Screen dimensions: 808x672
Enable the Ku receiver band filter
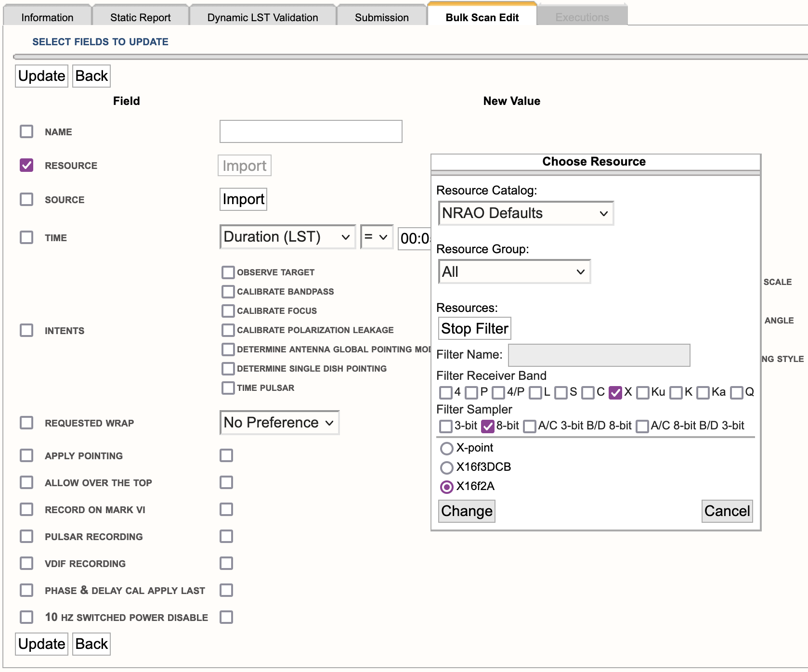(642, 392)
